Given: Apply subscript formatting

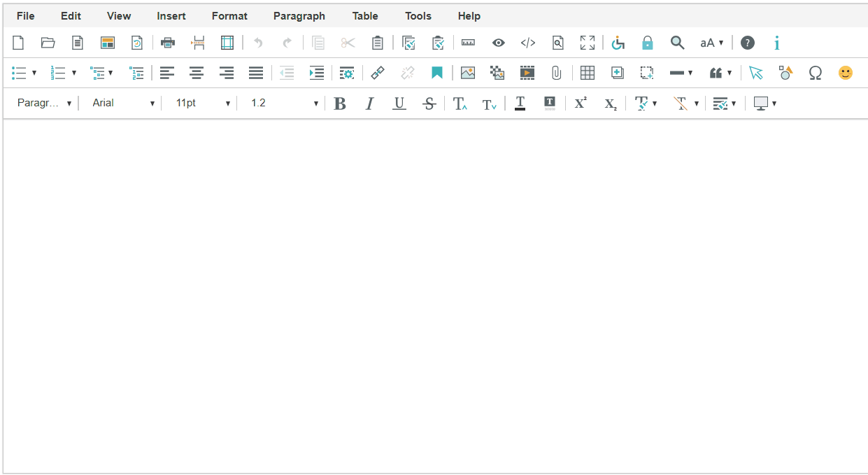Looking at the screenshot, I should (611, 104).
